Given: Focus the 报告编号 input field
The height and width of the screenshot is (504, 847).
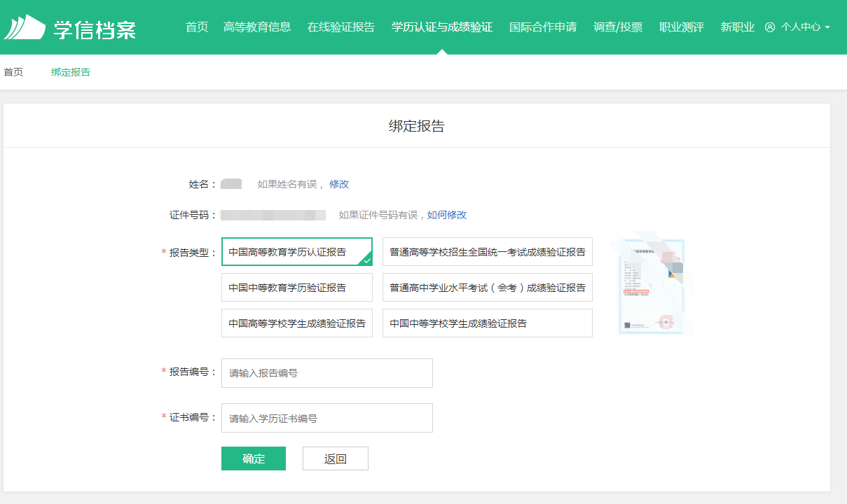Looking at the screenshot, I should (x=326, y=373).
